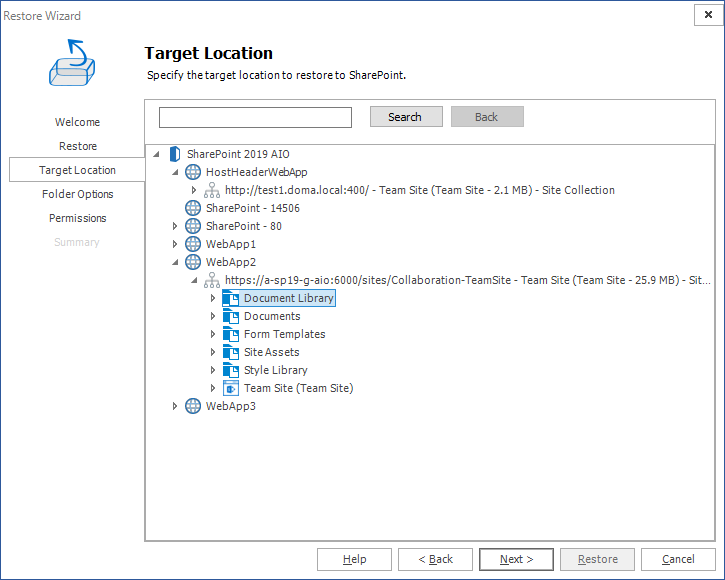Collapse the SharePoint 2019 AIO root node

[156, 154]
